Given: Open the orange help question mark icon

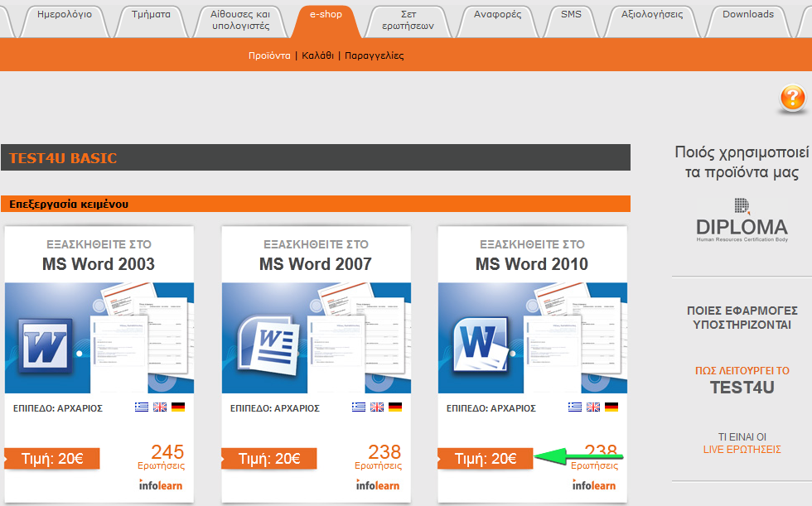Looking at the screenshot, I should (x=792, y=98).
